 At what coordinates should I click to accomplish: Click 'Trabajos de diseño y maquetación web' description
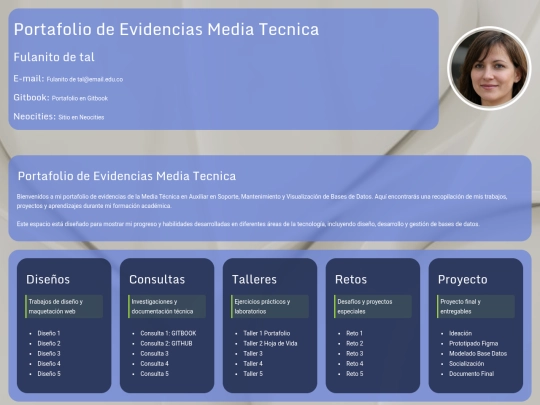pyautogui.click(x=64, y=307)
